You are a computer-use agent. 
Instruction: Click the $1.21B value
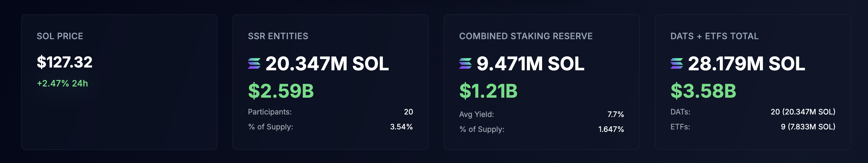pyautogui.click(x=488, y=91)
